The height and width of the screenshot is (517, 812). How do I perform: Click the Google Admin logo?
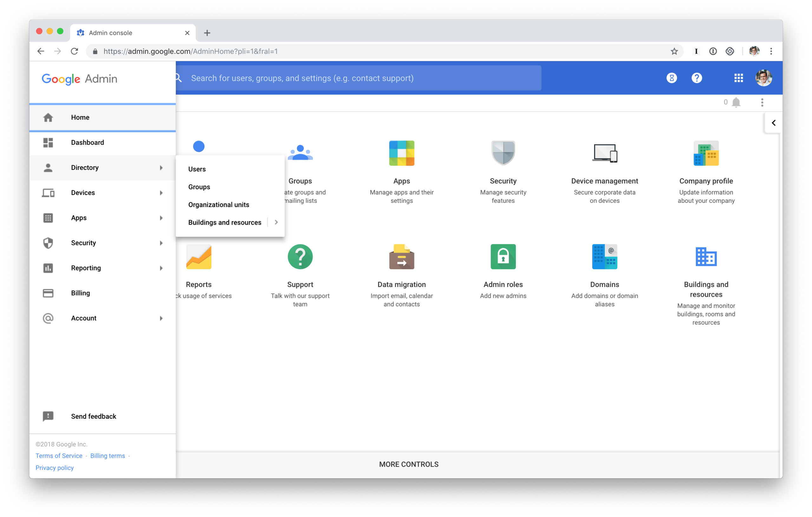click(80, 79)
